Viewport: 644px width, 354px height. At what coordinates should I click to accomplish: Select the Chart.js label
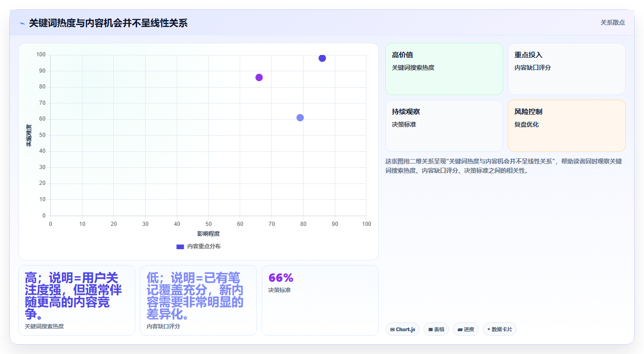(x=405, y=330)
